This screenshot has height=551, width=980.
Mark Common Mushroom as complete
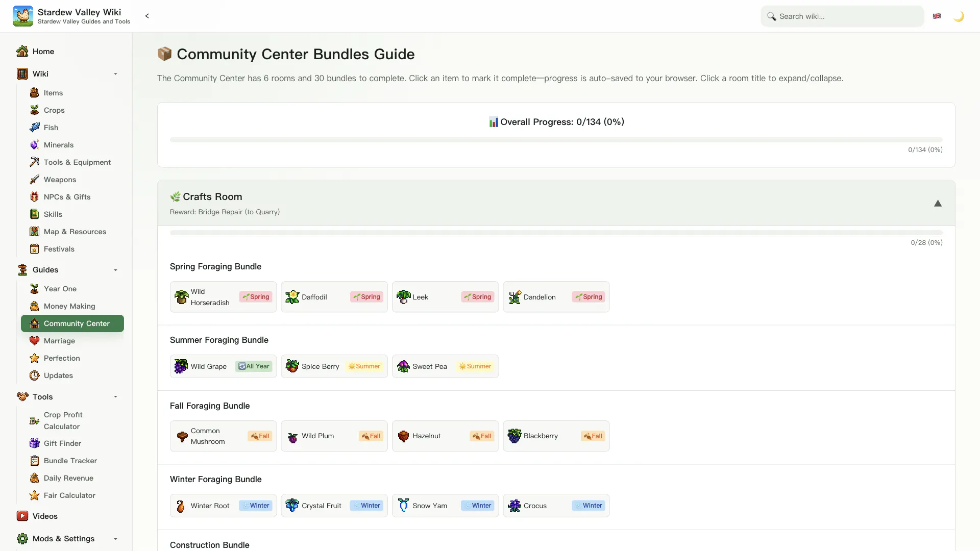pos(223,436)
